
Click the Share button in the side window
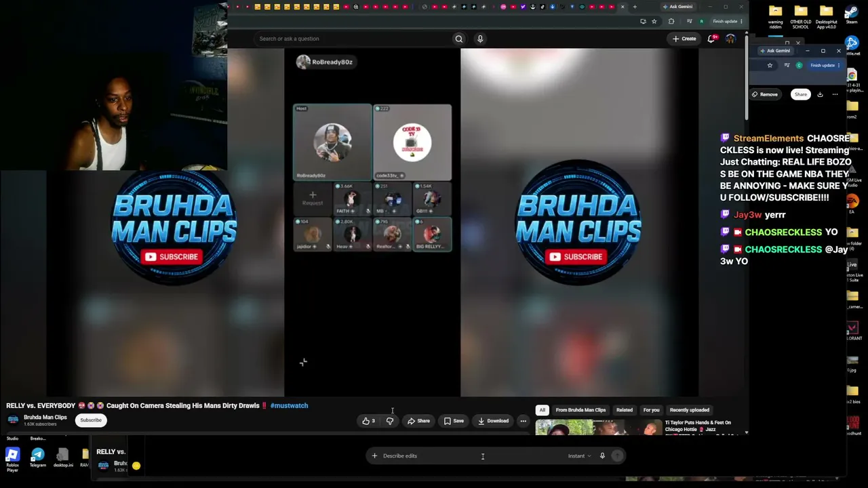point(801,94)
